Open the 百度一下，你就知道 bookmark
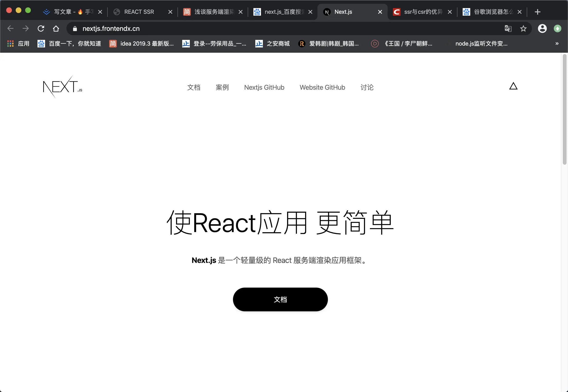568x392 pixels. [x=69, y=44]
